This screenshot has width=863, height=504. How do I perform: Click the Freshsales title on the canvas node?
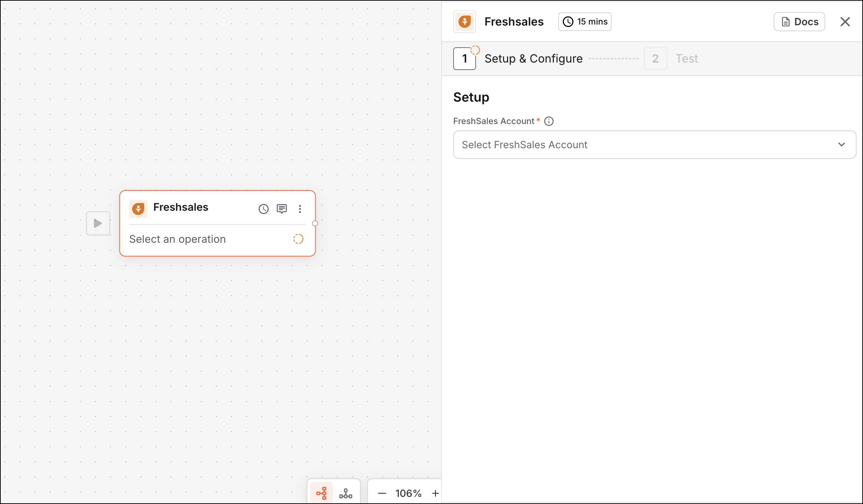(x=181, y=207)
